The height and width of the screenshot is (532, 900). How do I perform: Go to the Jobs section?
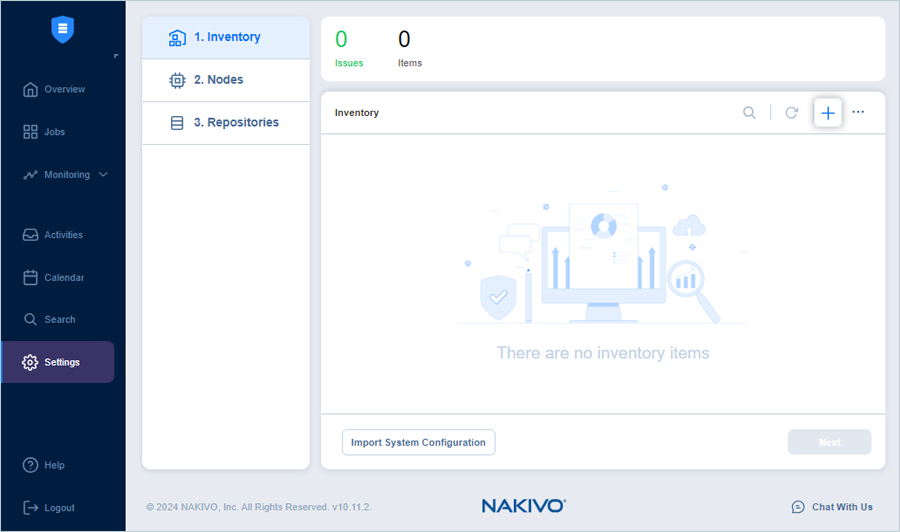click(x=55, y=132)
